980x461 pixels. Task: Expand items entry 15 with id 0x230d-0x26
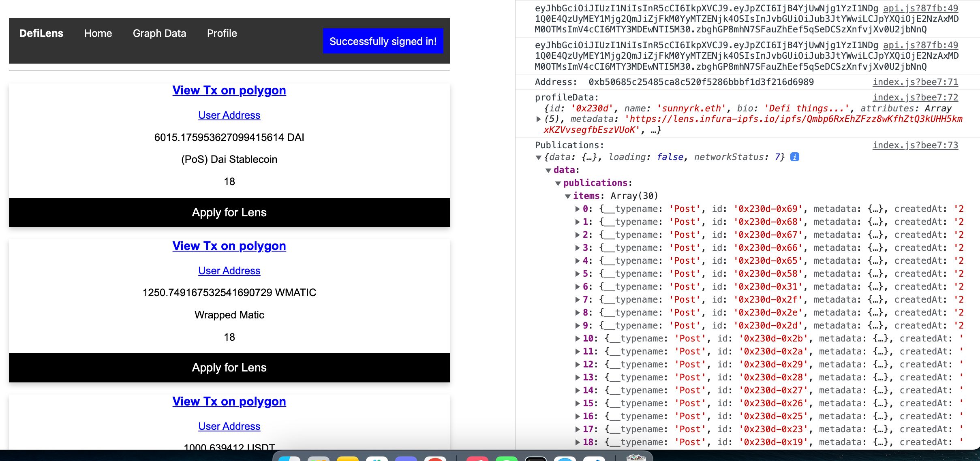578,403
